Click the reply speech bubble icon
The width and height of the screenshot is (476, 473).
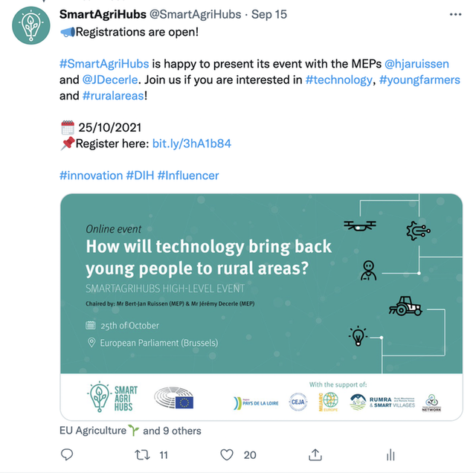67,454
